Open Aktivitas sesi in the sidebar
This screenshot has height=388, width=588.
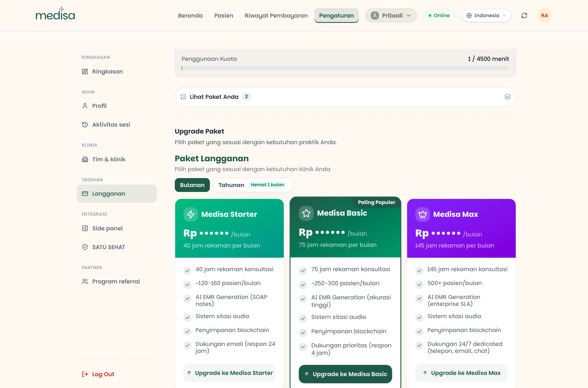pyautogui.click(x=117, y=125)
